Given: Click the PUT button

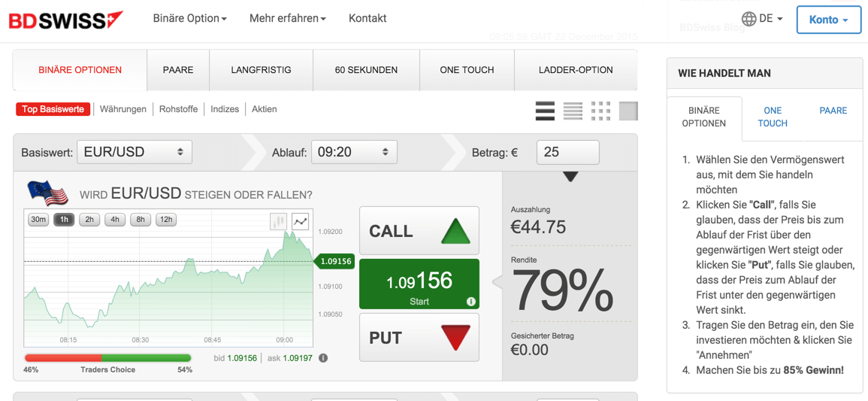Looking at the screenshot, I should click(x=419, y=337).
